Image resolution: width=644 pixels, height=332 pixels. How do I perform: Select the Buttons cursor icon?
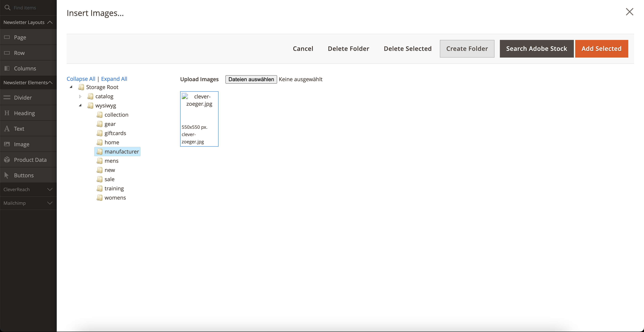click(7, 175)
